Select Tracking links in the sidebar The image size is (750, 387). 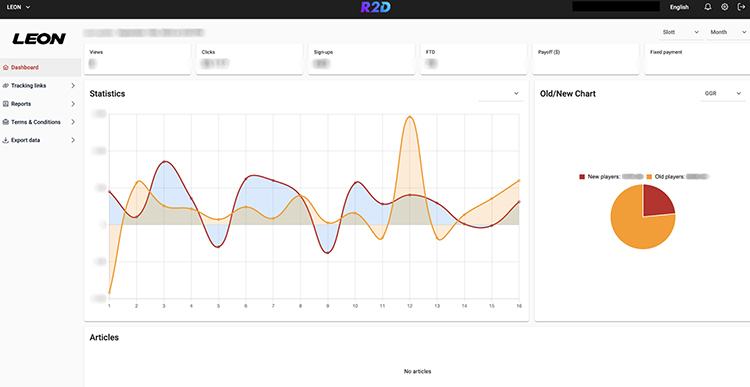41,86
